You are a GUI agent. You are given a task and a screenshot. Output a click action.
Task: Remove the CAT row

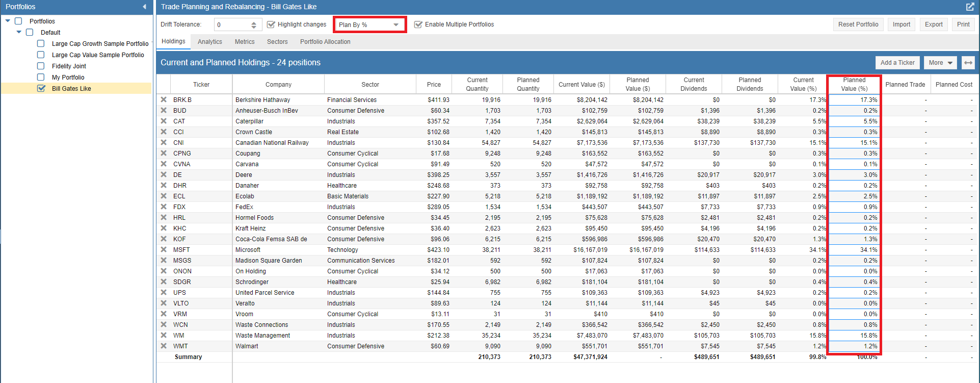point(164,121)
